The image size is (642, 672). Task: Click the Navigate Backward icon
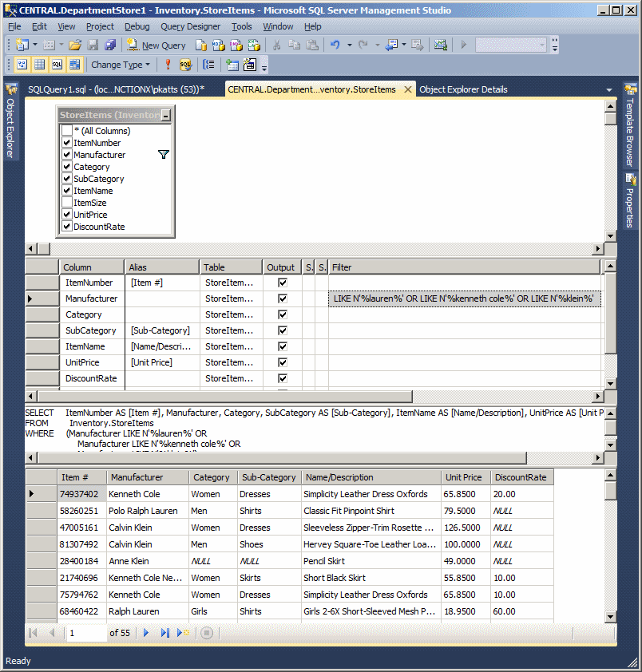[x=392, y=45]
